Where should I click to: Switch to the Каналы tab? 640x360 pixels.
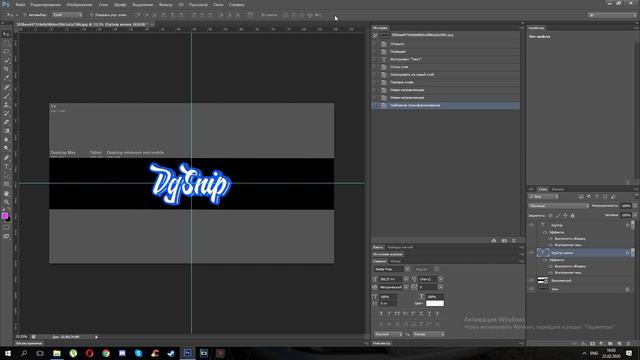tap(558, 189)
